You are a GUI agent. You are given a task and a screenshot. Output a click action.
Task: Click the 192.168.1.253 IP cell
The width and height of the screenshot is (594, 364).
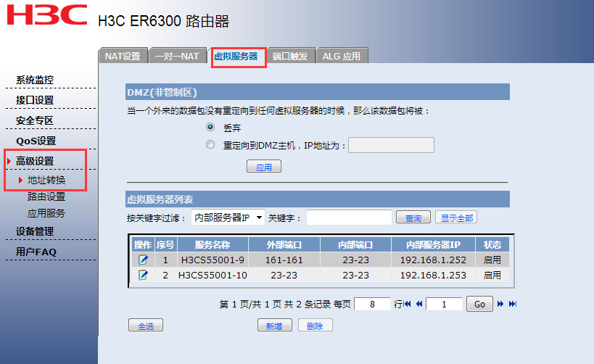click(x=434, y=275)
